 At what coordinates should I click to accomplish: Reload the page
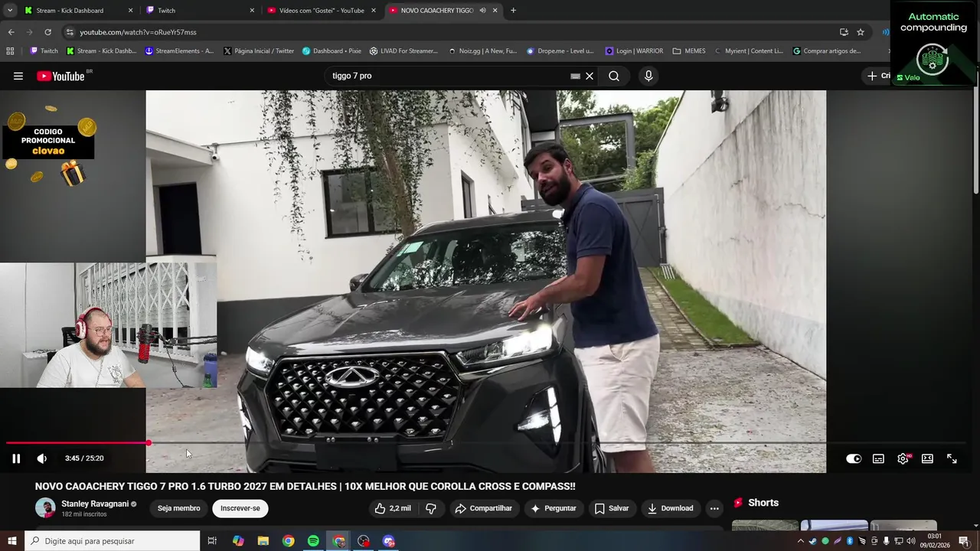pyautogui.click(x=47, y=32)
